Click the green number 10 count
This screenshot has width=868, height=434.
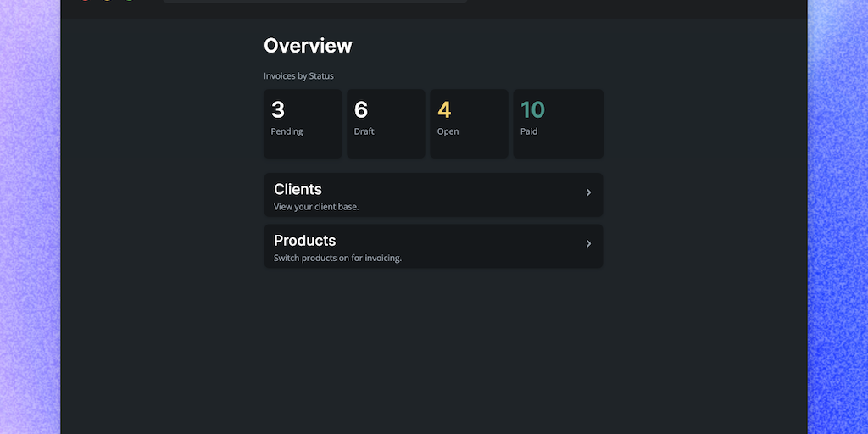pyautogui.click(x=532, y=109)
